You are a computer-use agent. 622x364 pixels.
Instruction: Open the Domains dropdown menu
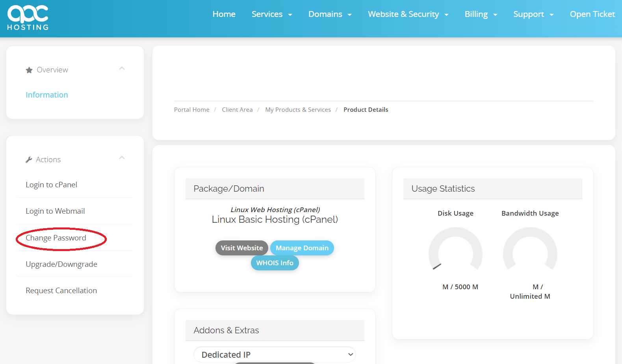330,14
